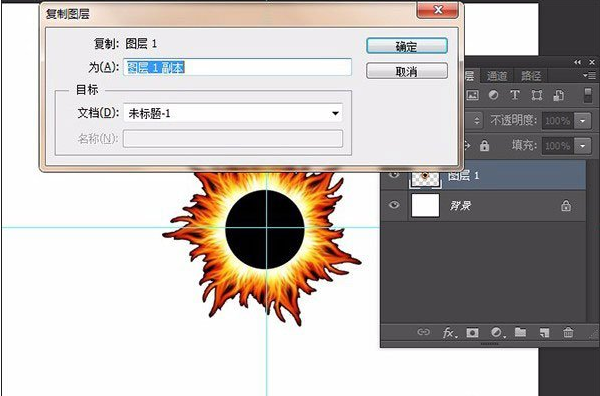Viewport: 600px width, 396px height.
Task: Open the 不透明度 opacity slider arrow
Action: pos(582,121)
